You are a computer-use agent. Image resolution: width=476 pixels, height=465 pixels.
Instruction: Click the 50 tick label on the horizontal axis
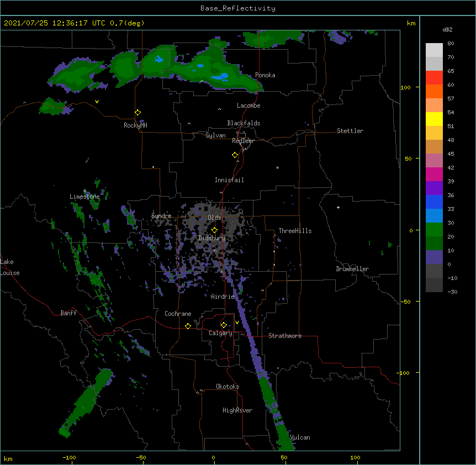284,457
